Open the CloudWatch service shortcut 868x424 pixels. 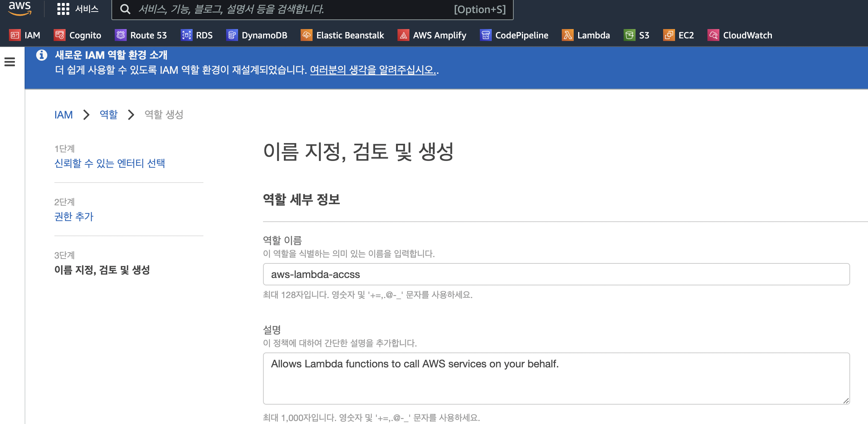[x=740, y=35]
